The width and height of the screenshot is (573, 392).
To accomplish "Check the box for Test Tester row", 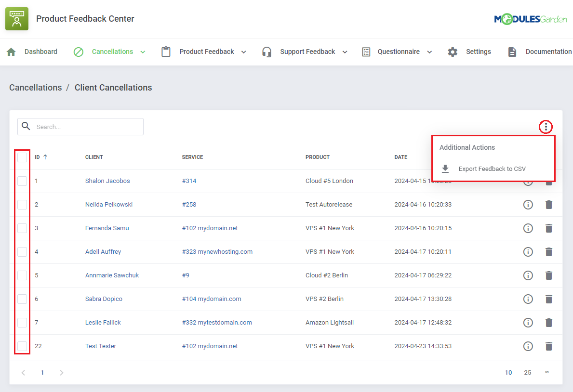I will [22, 346].
